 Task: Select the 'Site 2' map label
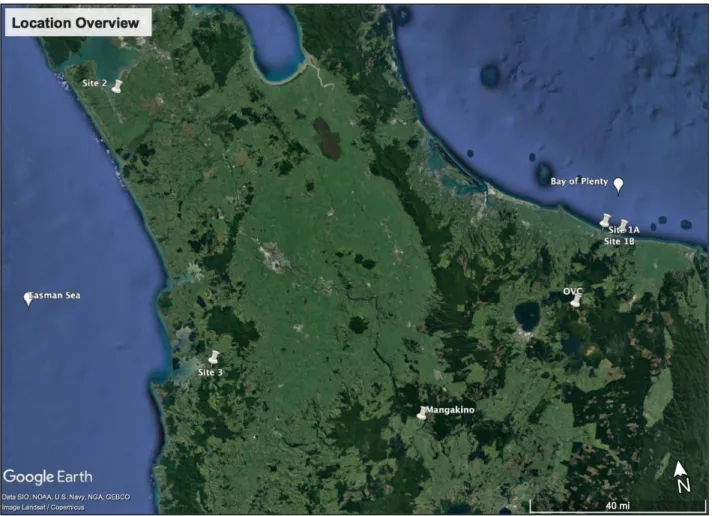click(94, 83)
